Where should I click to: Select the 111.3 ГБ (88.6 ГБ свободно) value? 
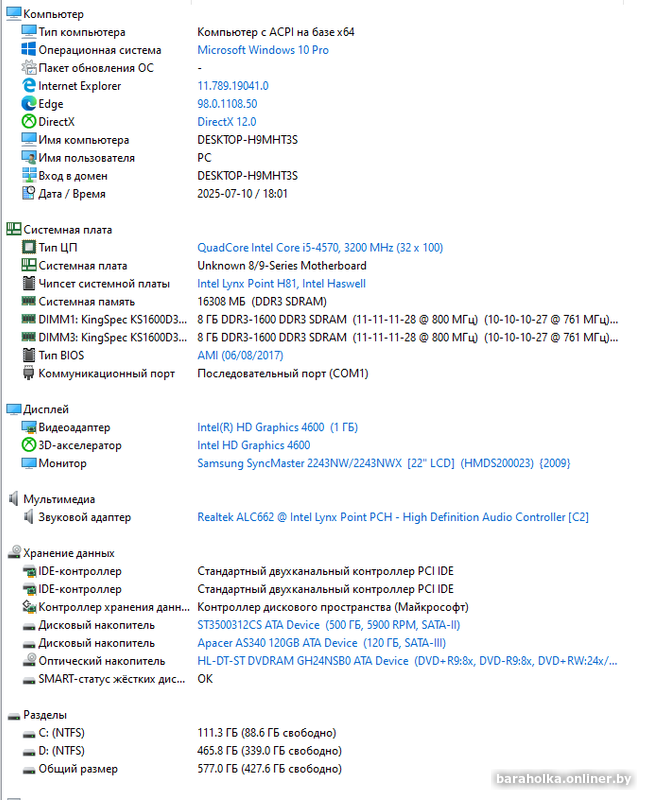(x=266, y=733)
